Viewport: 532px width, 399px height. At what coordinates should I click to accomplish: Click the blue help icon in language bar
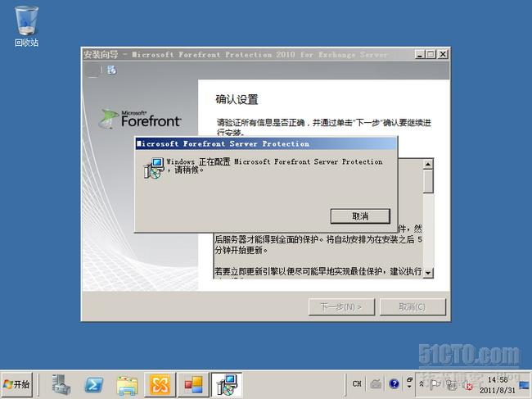[x=394, y=383]
